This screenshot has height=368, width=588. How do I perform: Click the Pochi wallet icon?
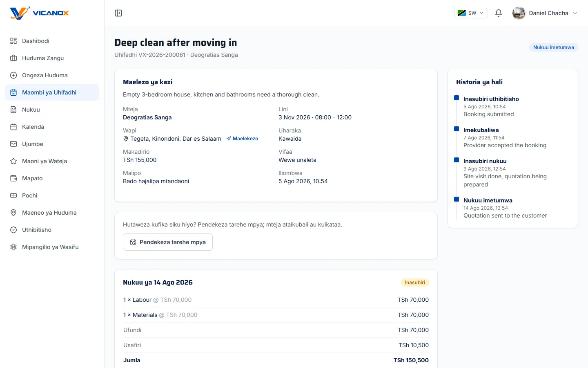[13, 195]
